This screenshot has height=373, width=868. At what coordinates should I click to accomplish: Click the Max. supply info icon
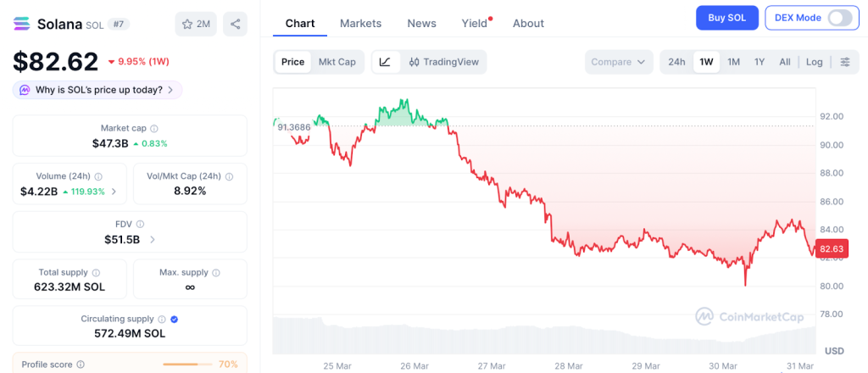pos(217,272)
